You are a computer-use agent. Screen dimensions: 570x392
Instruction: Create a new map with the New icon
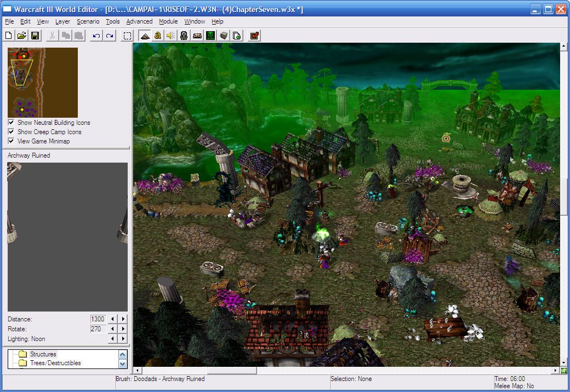[9, 36]
